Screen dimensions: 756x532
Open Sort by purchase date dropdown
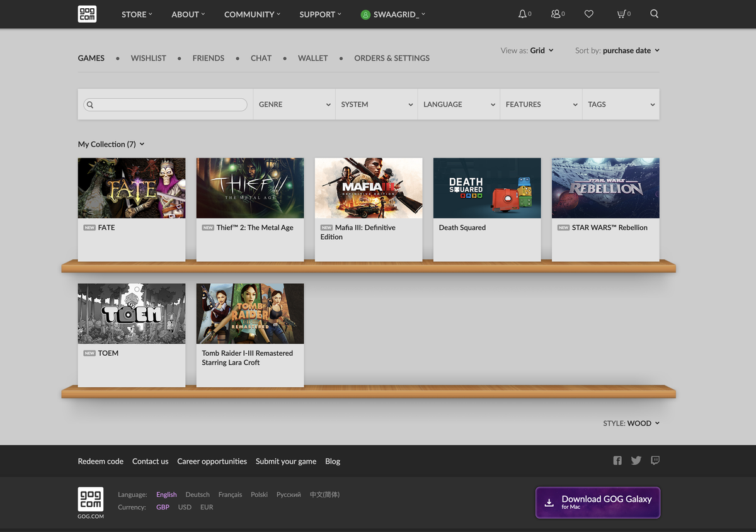617,50
